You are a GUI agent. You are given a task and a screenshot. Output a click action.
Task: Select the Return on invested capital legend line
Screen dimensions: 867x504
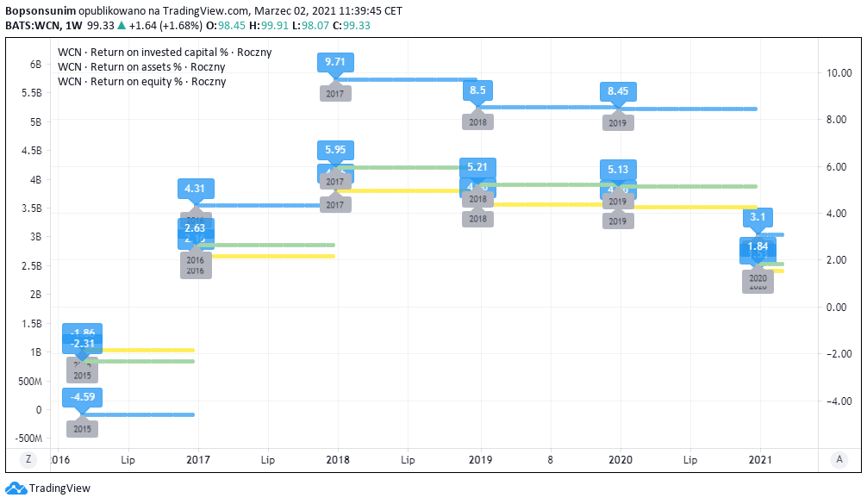[165, 53]
